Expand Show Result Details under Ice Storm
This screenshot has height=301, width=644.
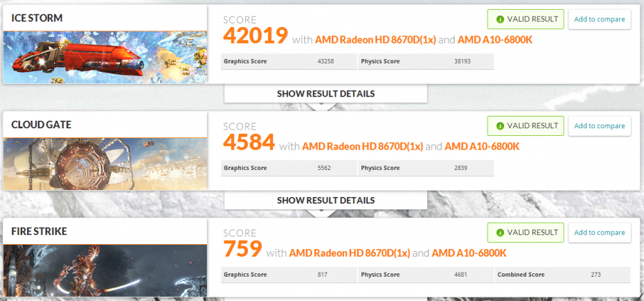pos(325,94)
